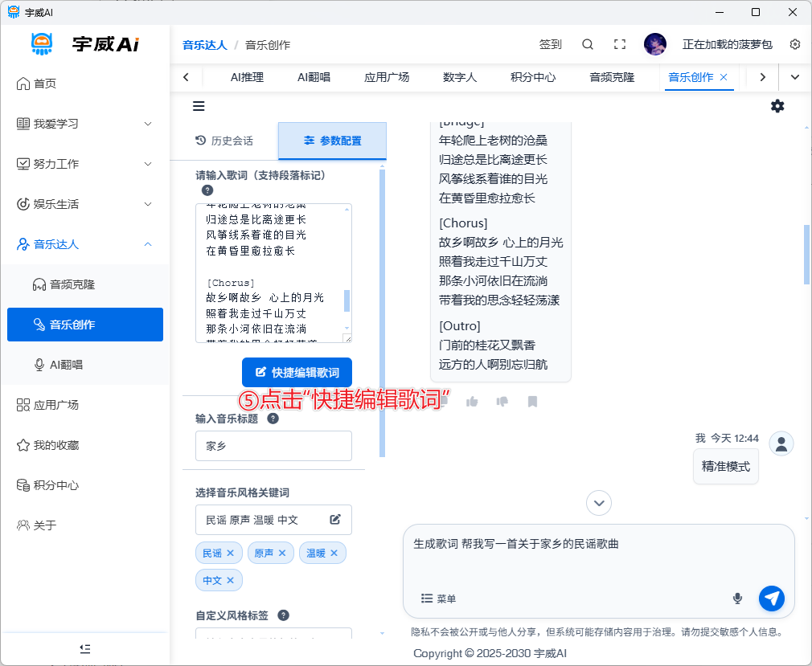Image resolution: width=812 pixels, height=666 pixels.
Task: Collapse the 音乐达人 sidebar section
Action: [147, 244]
